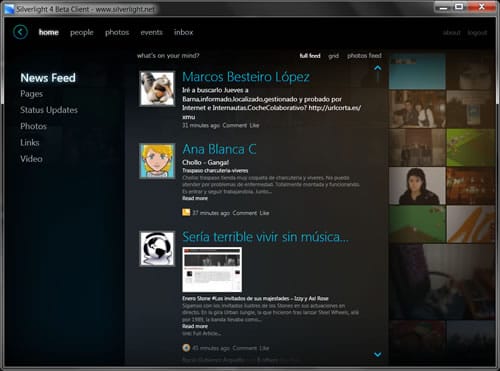
Task: Select News Feed in sidebar
Action: click(x=48, y=78)
